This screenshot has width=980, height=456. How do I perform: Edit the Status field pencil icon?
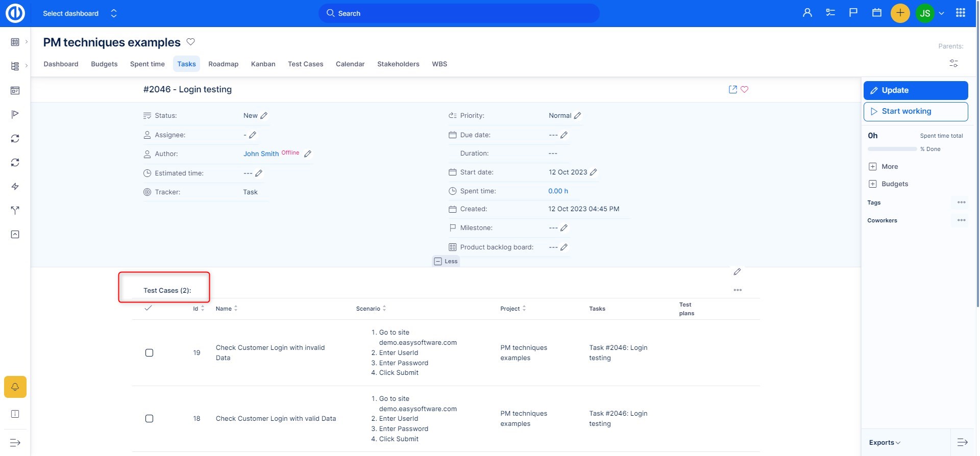pyautogui.click(x=264, y=116)
